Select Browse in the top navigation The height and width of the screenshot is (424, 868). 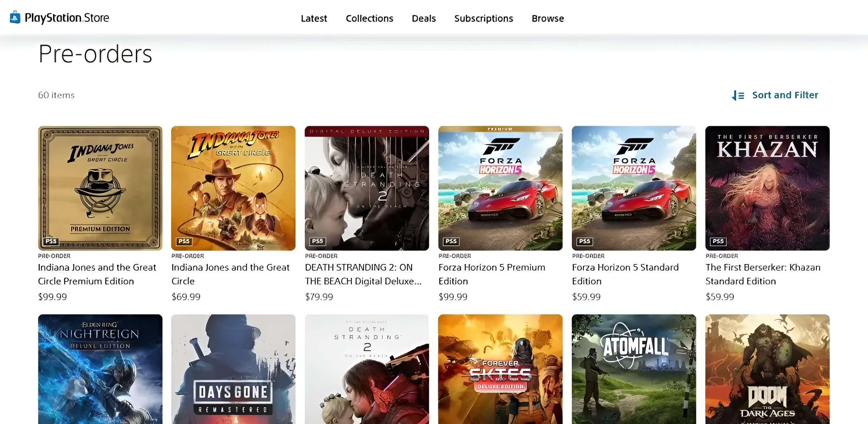(x=548, y=18)
